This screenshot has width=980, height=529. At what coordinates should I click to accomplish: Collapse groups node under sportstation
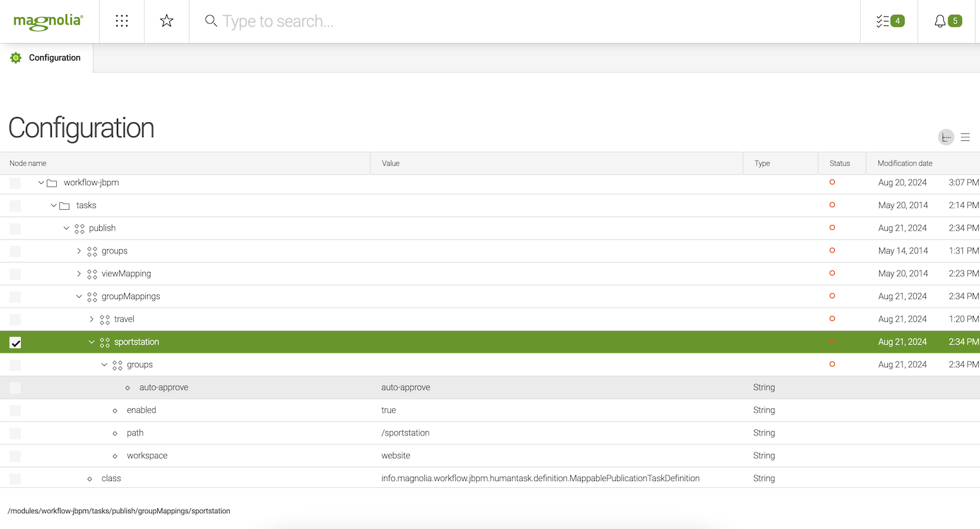pos(104,365)
